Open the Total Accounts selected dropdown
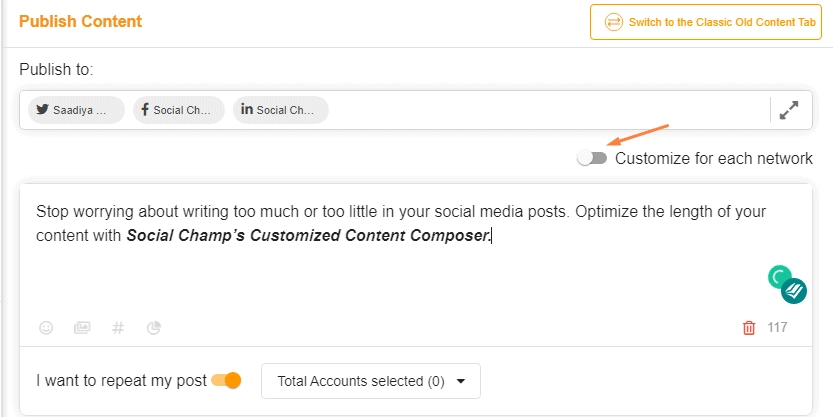This screenshot has height=417, width=833. pos(371,381)
